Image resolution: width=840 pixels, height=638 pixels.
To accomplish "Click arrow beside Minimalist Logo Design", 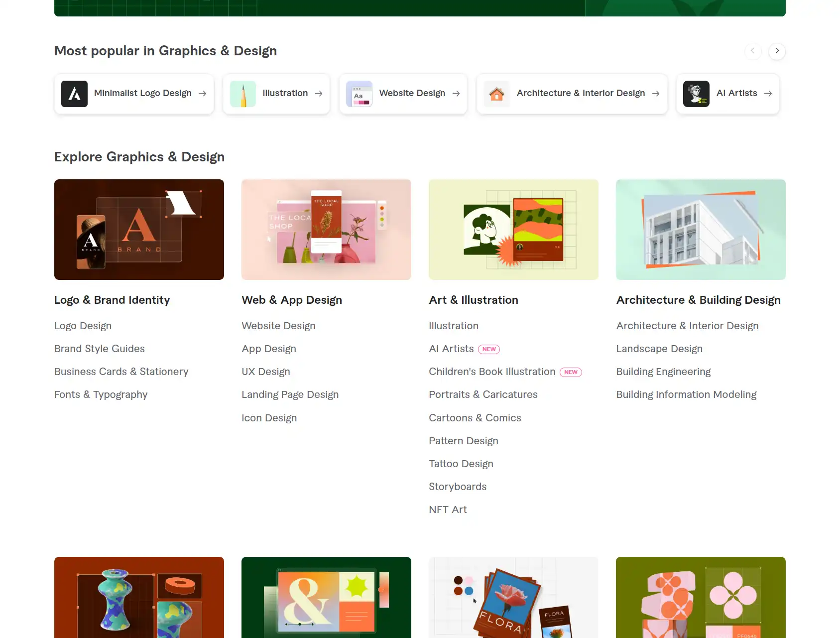I will point(202,94).
